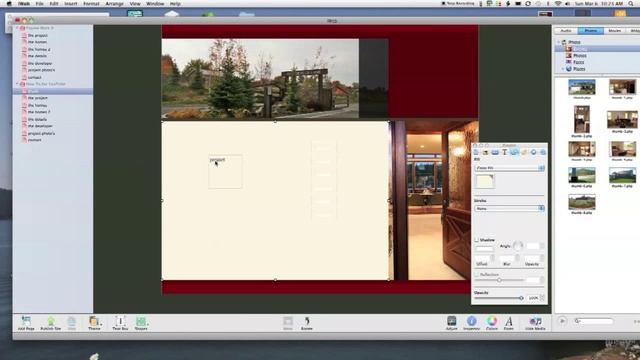Collapse the second site in the sidebar

tap(17, 84)
